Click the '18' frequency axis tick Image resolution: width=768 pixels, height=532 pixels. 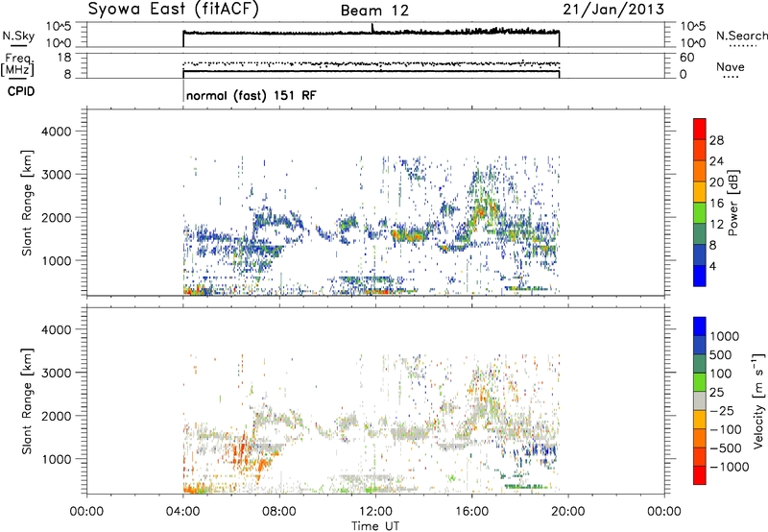coord(62,58)
